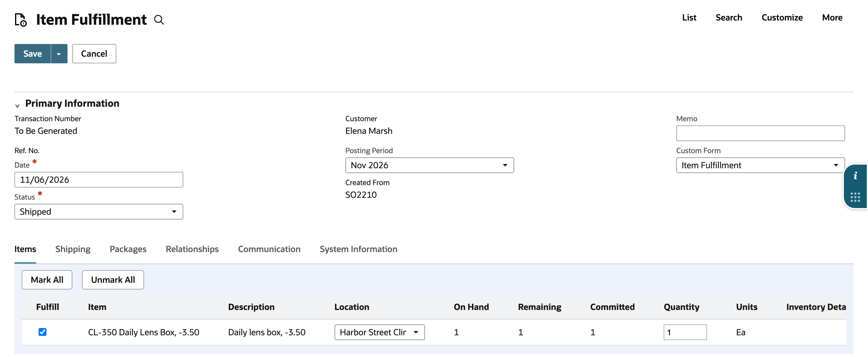Click the Mark All button
This screenshot has width=868, height=357.
[47, 280]
